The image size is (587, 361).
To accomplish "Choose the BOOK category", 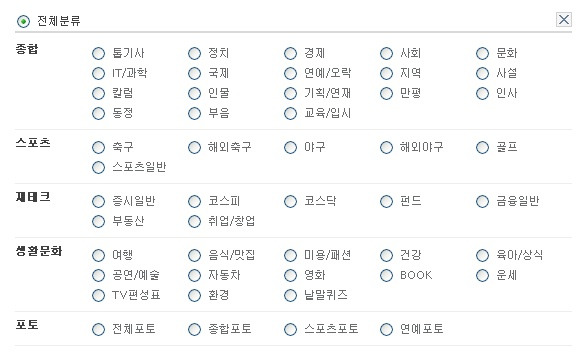I will pos(386,276).
